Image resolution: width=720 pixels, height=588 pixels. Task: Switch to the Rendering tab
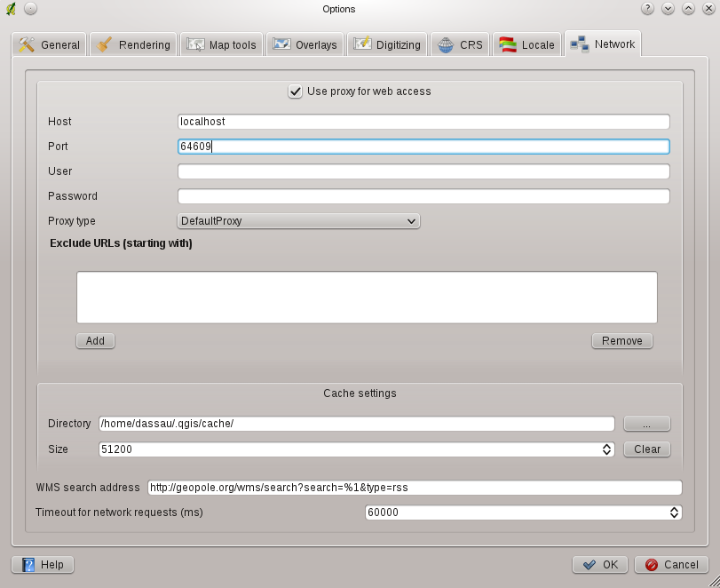(133, 44)
